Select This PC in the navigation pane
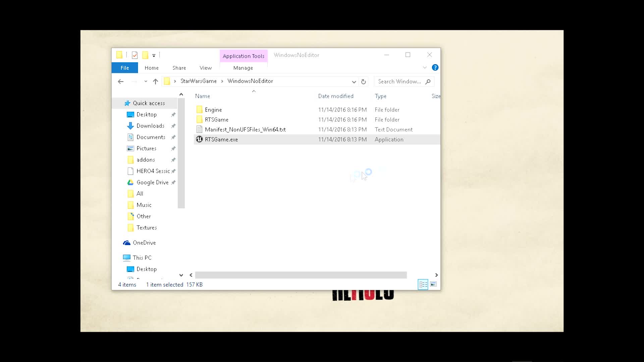 pyautogui.click(x=142, y=258)
